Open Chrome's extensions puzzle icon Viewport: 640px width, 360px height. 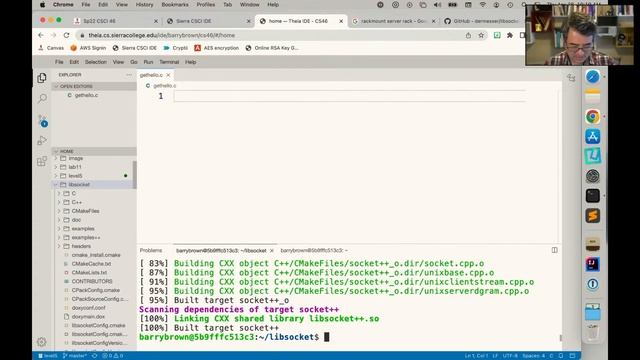510,36
